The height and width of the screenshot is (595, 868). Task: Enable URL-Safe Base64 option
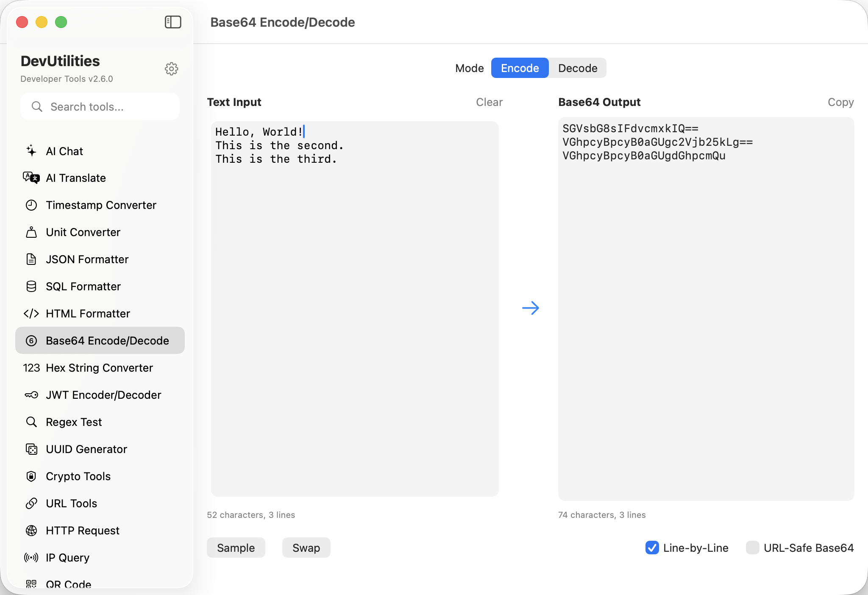752,548
